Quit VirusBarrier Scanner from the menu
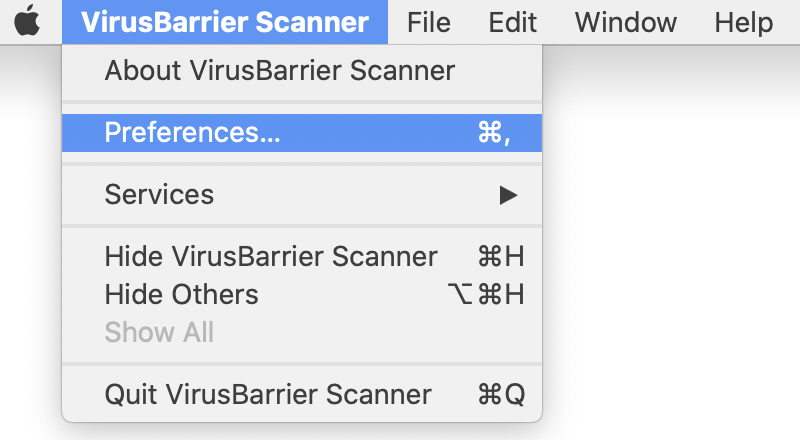This screenshot has height=440, width=800. pos(302,395)
